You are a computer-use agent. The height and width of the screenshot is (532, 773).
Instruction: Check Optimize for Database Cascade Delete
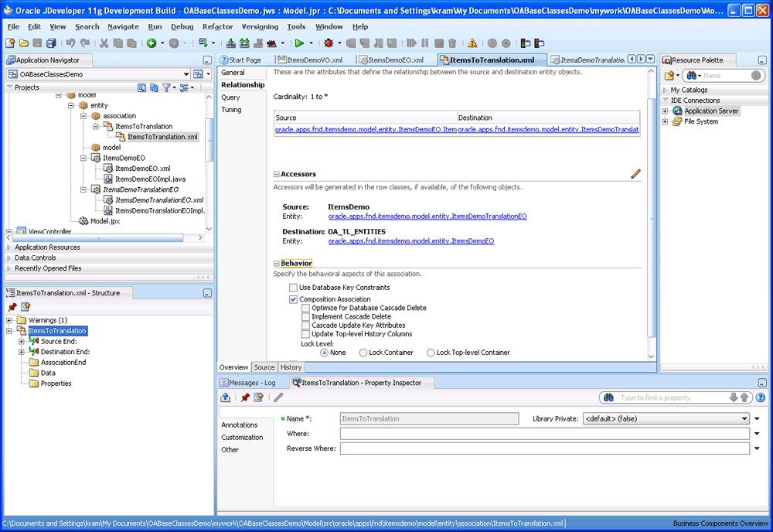tap(305, 309)
